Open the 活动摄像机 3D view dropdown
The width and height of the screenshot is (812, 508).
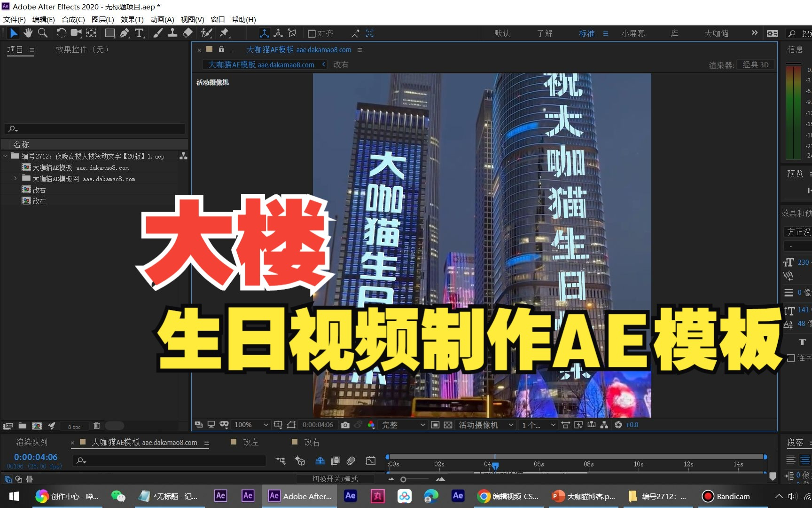pyautogui.click(x=486, y=425)
